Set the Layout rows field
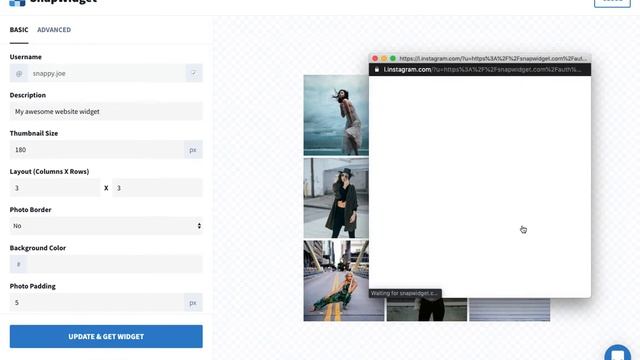 pos(157,188)
